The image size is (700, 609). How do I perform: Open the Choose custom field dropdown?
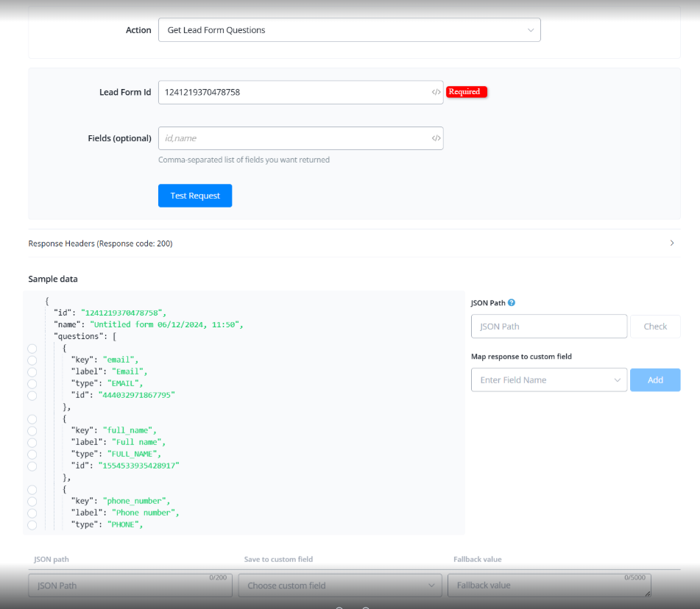click(340, 586)
